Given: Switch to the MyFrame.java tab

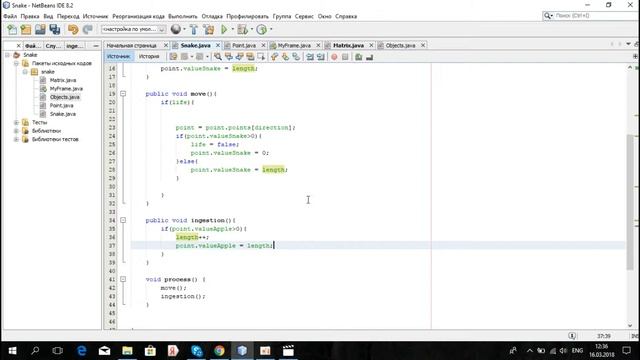Looking at the screenshot, I should click(294, 45).
